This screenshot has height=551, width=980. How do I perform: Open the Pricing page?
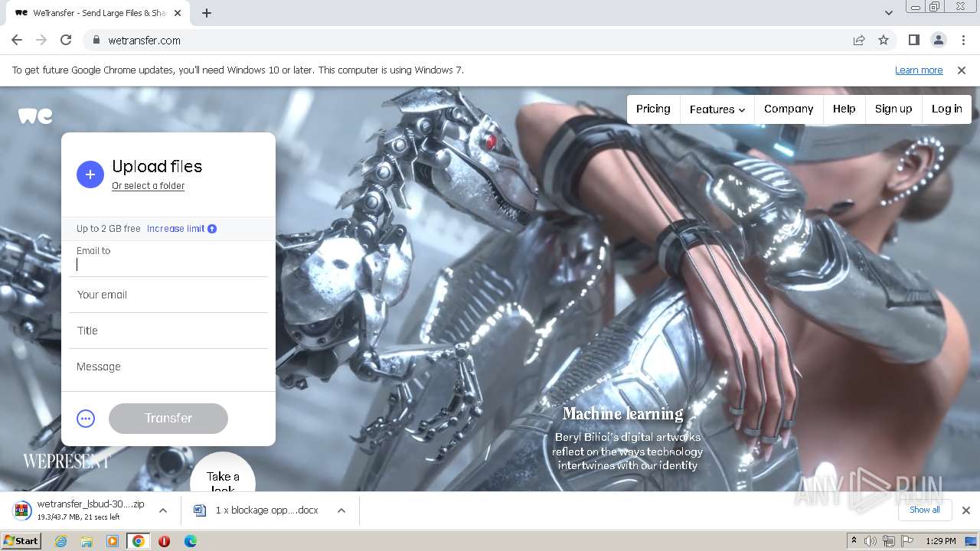[x=653, y=109]
